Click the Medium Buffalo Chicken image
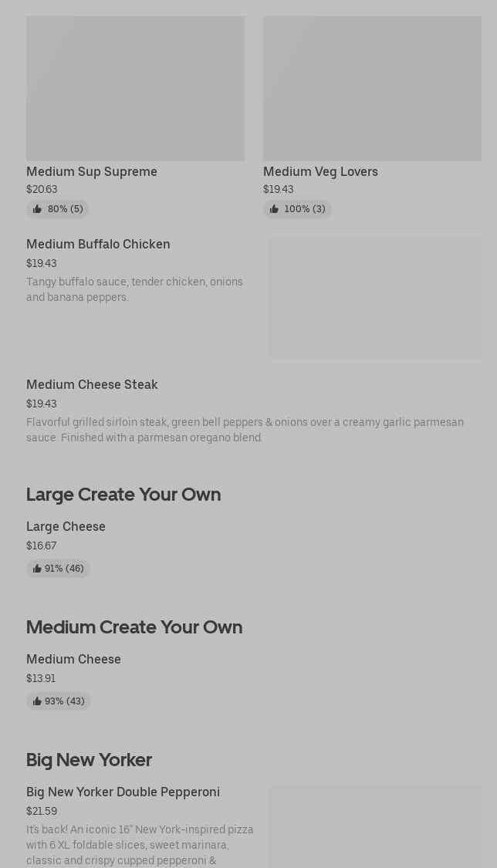Image resolution: width=497 pixels, height=868 pixels. pos(375,298)
